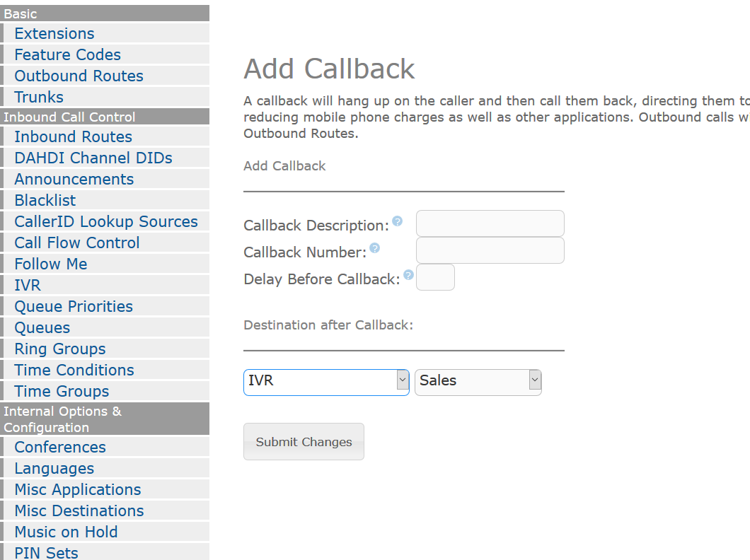Select Ring Groups from sidebar

(60, 349)
